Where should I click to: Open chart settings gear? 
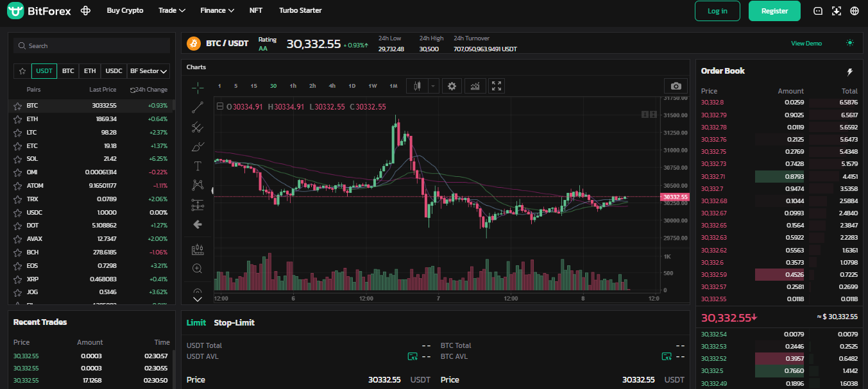(452, 86)
